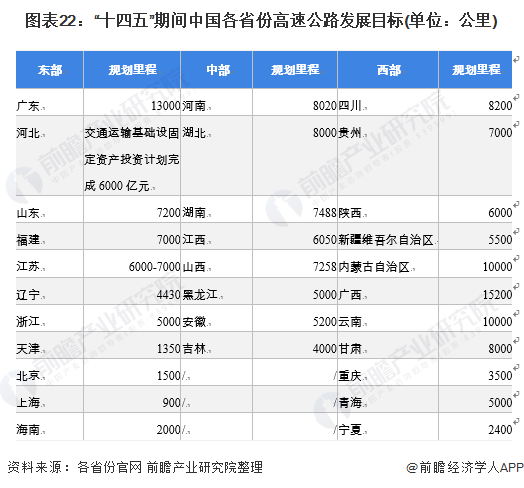Click the 10000 value beside 内蒙古自治区
Screen dimensions: 524x488
[497, 267]
